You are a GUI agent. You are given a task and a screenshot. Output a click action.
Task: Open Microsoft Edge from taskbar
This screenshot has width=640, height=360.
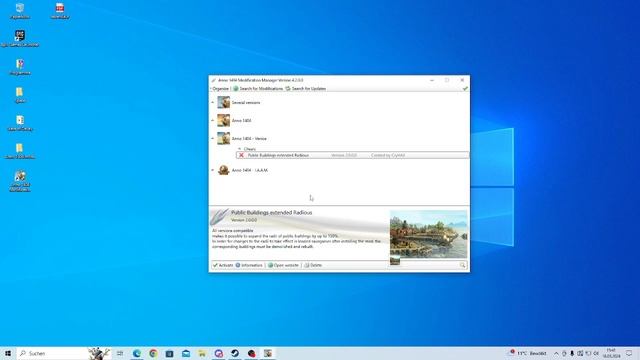tap(137, 353)
